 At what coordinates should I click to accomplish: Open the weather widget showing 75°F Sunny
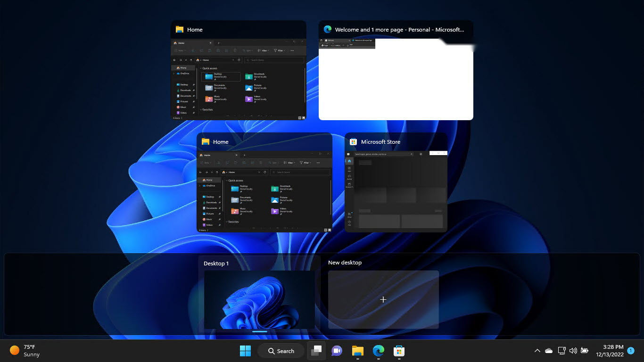click(25, 351)
